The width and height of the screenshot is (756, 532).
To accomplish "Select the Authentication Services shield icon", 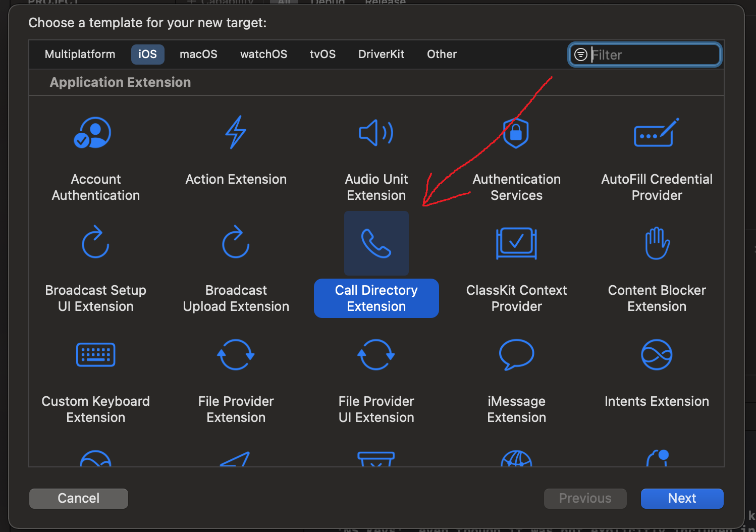I will pos(516,133).
